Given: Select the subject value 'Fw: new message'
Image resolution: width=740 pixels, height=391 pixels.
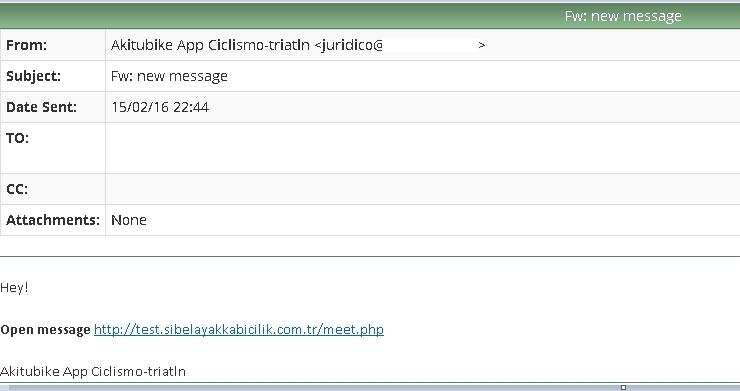Looking at the screenshot, I should point(169,76).
